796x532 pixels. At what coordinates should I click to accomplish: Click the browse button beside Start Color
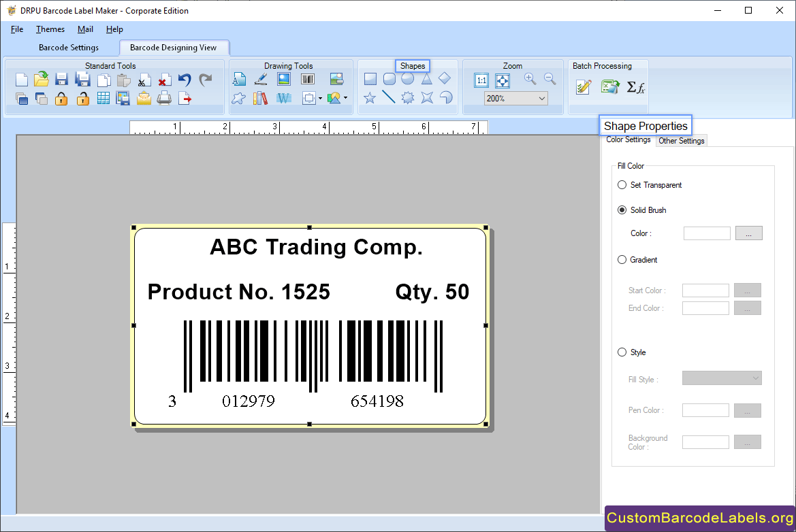coord(747,290)
